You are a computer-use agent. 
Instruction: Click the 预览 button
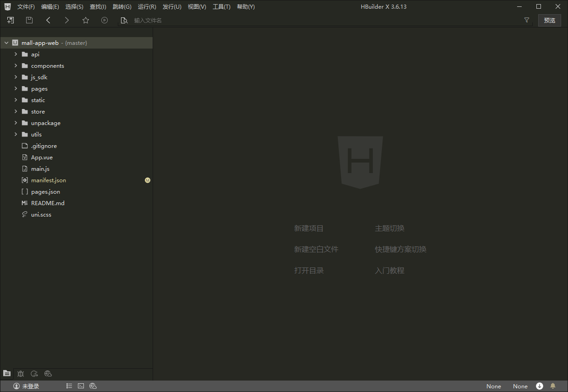550,20
